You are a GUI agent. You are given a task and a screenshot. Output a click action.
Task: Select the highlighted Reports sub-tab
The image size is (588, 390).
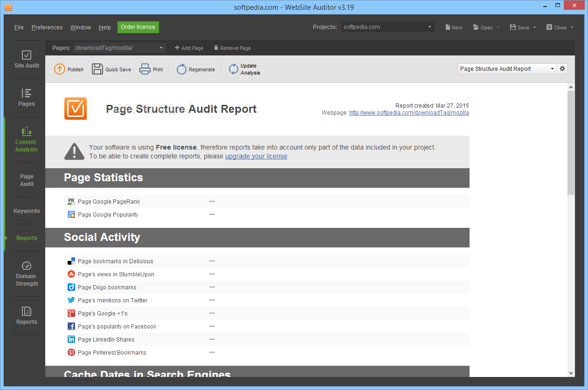(x=27, y=238)
